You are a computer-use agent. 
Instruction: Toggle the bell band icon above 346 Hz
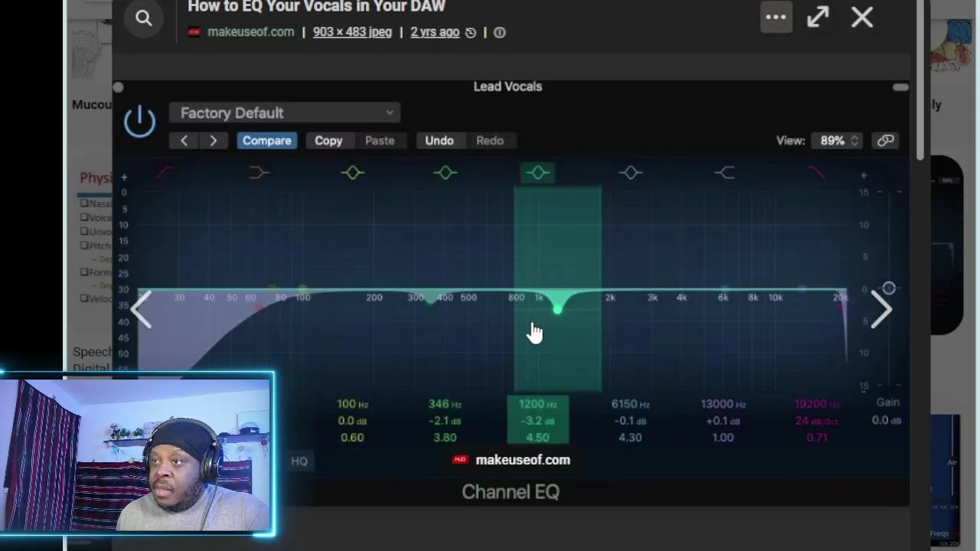tap(446, 173)
